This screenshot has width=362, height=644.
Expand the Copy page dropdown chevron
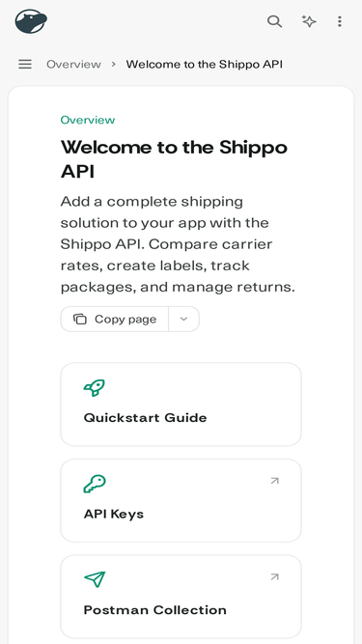point(183,320)
